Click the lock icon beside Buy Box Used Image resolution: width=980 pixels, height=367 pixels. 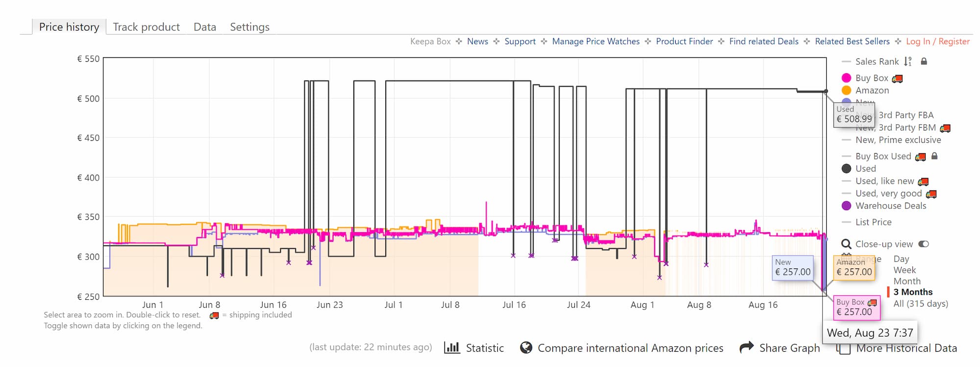pyautogui.click(x=934, y=156)
